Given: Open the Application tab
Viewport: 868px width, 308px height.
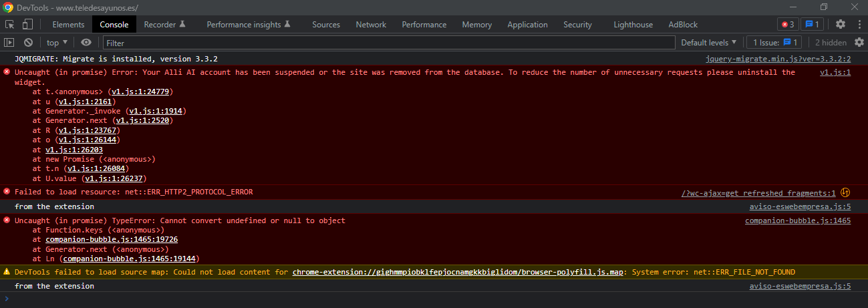Looking at the screenshot, I should 527,25.
